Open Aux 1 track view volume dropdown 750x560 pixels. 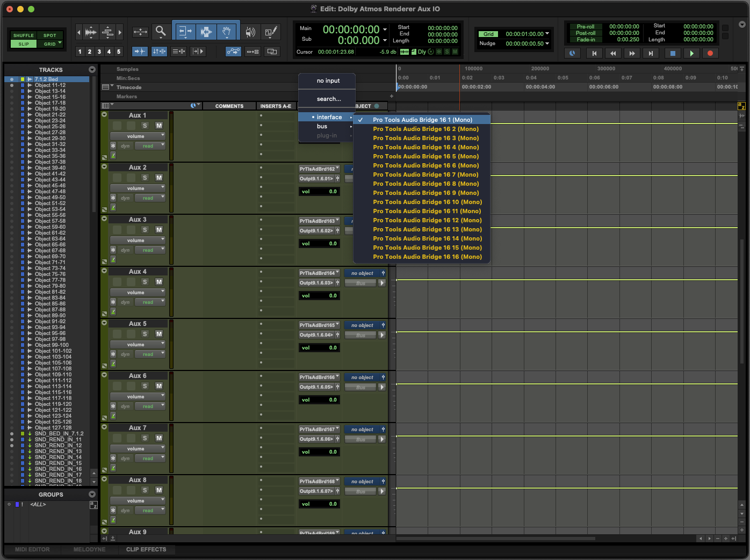[x=138, y=136]
